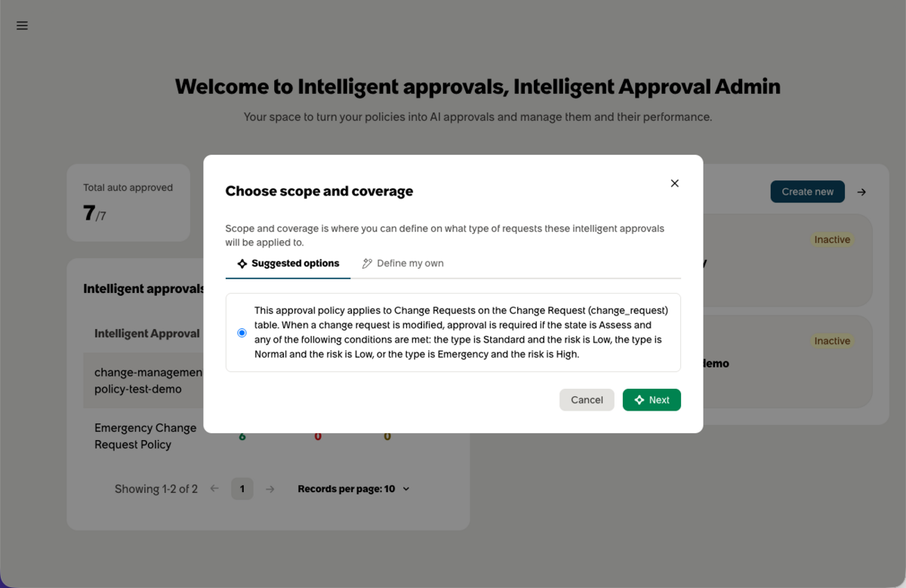The height and width of the screenshot is (588, 906).
Task: Click the Showing 1-2 of 2 text
Action: coord(156,489)
